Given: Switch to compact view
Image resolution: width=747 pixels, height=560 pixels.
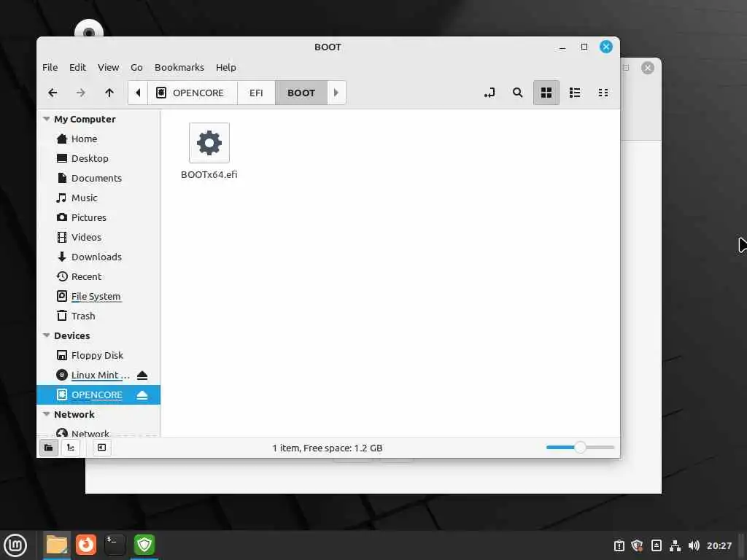Looking at the screenshot, I should pyautogui.click(x=603, y=93).
